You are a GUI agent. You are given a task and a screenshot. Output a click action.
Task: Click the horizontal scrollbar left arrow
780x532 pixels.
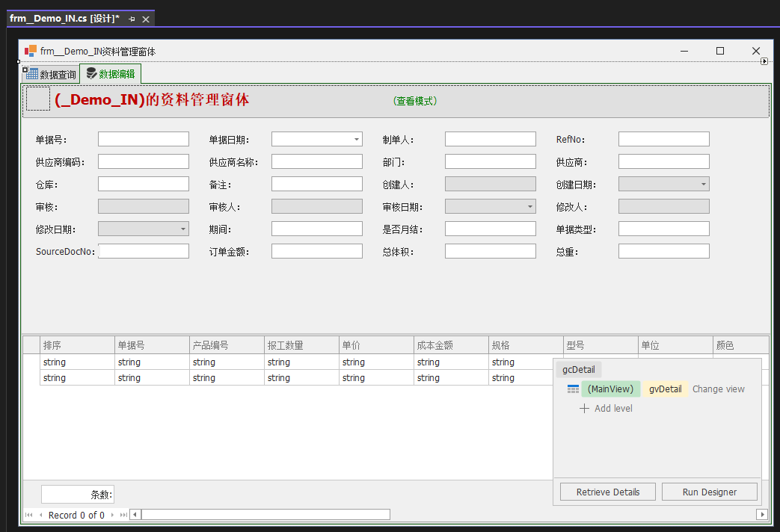point(135,514)
